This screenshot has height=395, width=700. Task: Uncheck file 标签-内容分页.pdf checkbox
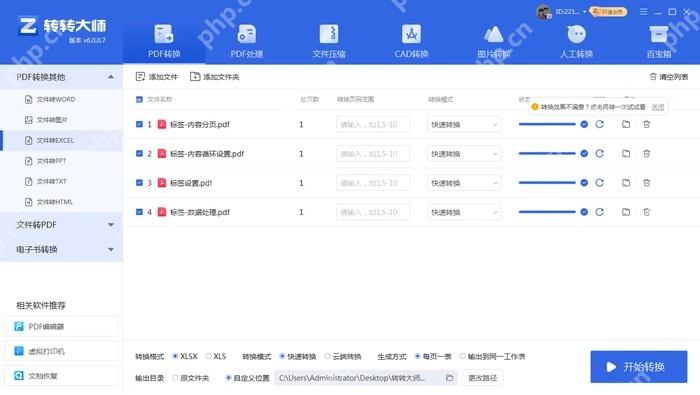pyautogui.click(x=139, y=124)
